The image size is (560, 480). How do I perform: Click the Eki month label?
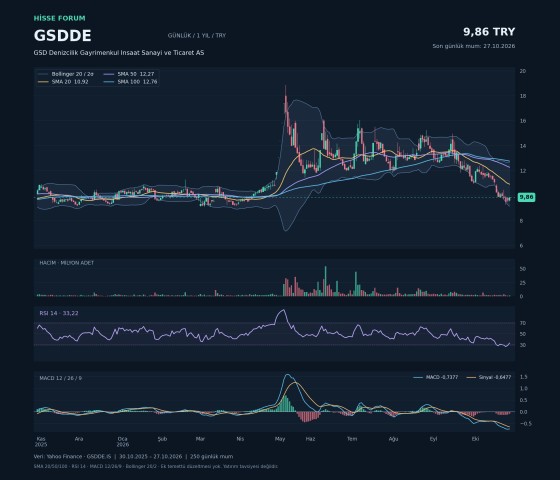(475, 439)
